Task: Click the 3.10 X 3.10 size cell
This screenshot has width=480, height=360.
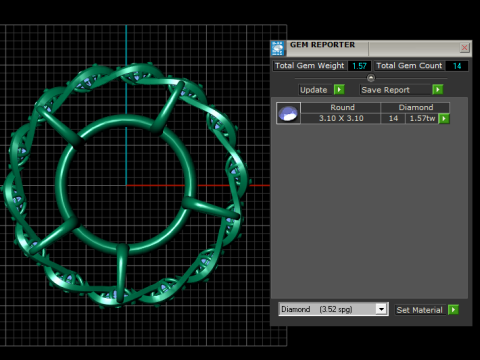Action: pos(341,118)
